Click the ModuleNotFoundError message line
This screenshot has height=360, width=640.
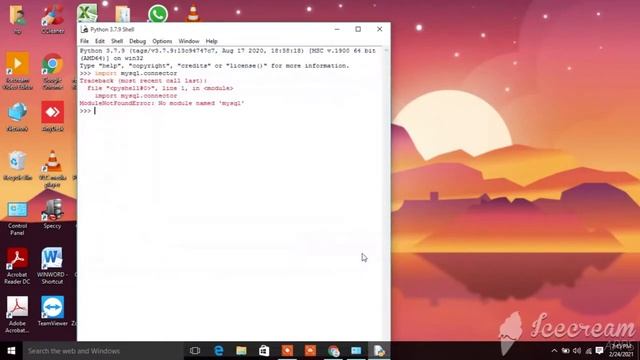[162, 103]
